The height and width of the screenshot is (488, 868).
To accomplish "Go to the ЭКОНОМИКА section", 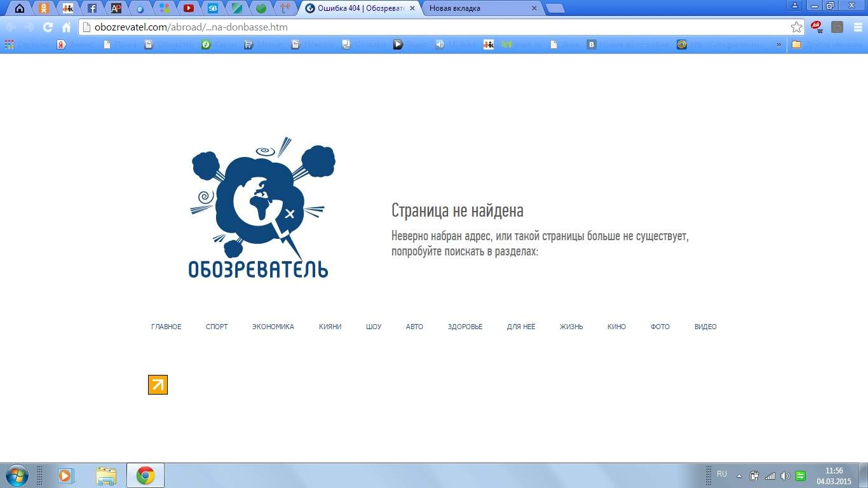I will 273,327.
